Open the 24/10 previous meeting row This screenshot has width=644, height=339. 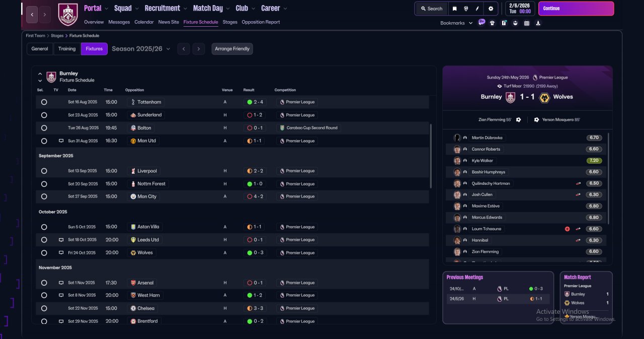498,289
